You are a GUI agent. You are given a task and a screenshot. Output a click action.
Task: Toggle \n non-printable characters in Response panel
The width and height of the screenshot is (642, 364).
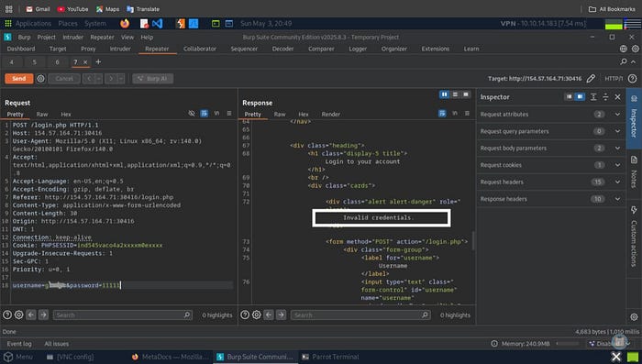(x=455, y=114)
